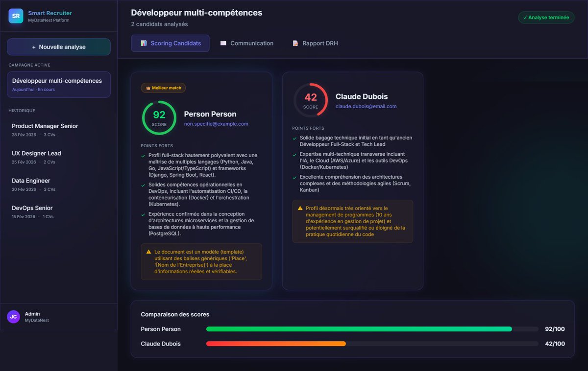The height and width of the screenshot is (371, 588).
Task: Open UX Designer Lead from history
Action: (59, 157)
